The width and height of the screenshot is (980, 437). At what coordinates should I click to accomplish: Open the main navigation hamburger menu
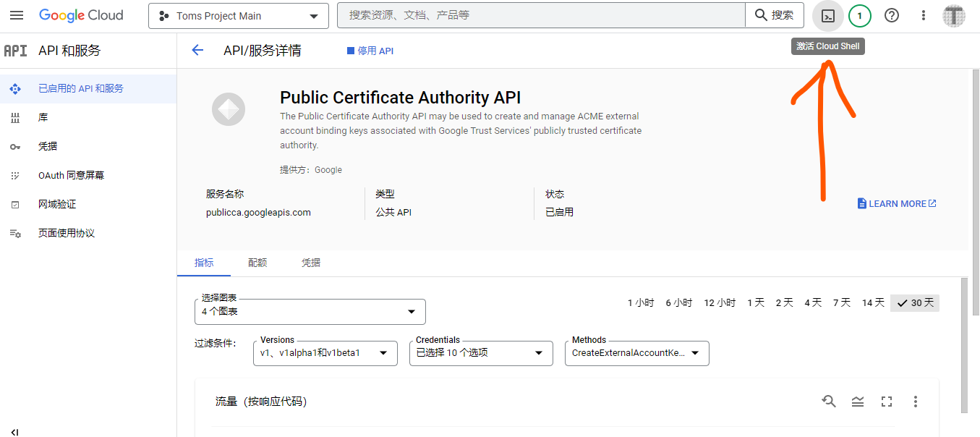[16, 15]
